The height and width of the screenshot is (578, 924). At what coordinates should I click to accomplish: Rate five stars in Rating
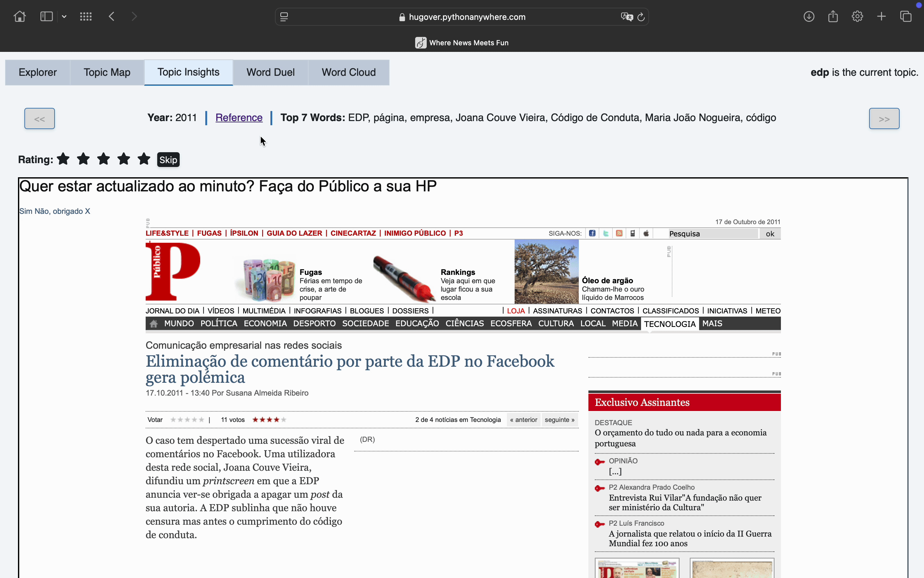pyautogui.click(x=144, y=159)
